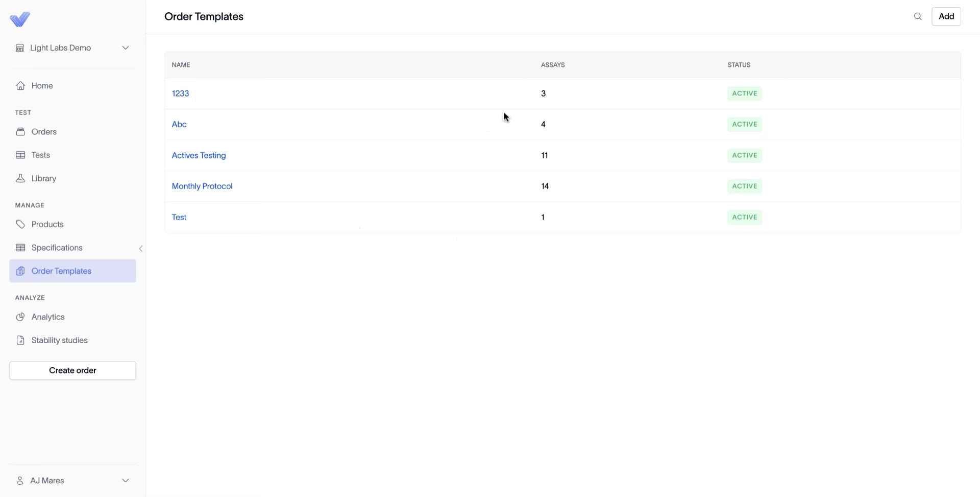This screenshot has height=497, width=980.
Task: Open Specifications in the sidebar
Action: coord(72,248)
